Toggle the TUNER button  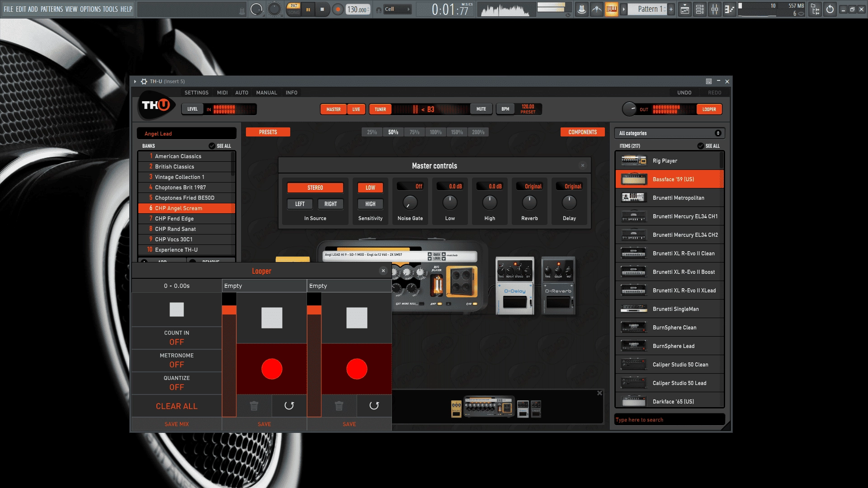click(380, 109)
